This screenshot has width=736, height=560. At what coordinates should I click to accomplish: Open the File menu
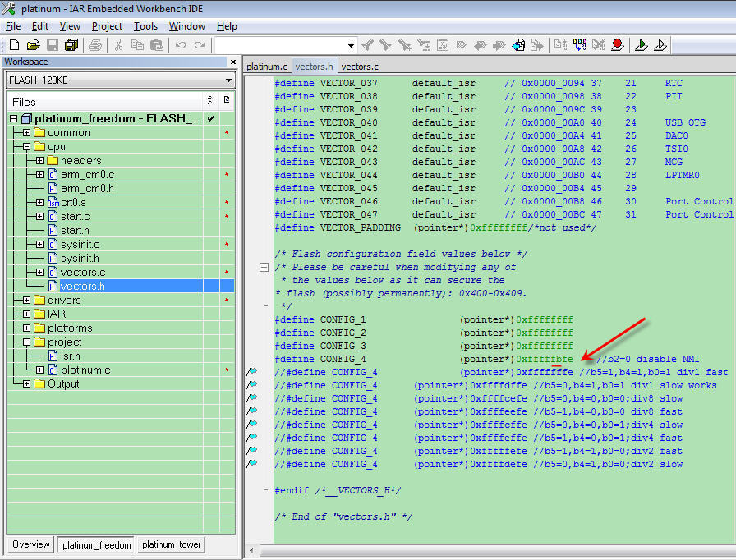click(x=12, y=26)
